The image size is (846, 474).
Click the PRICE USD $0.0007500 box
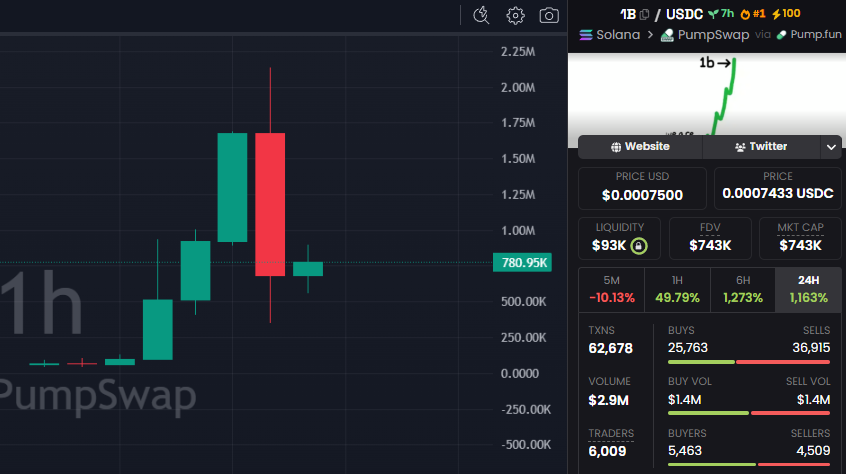(642, 188)
